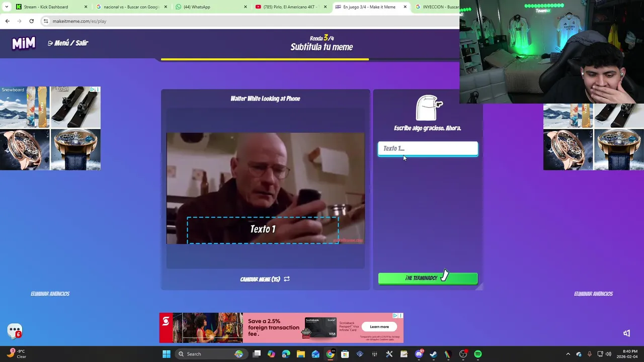Reload the page
Viewport: 644px width, 362px height.
point(31,21)
